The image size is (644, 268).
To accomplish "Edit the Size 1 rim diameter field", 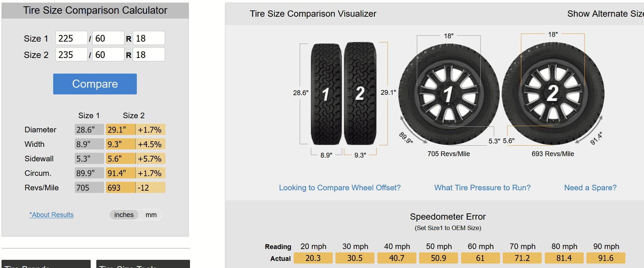I will tap(149, 38).
